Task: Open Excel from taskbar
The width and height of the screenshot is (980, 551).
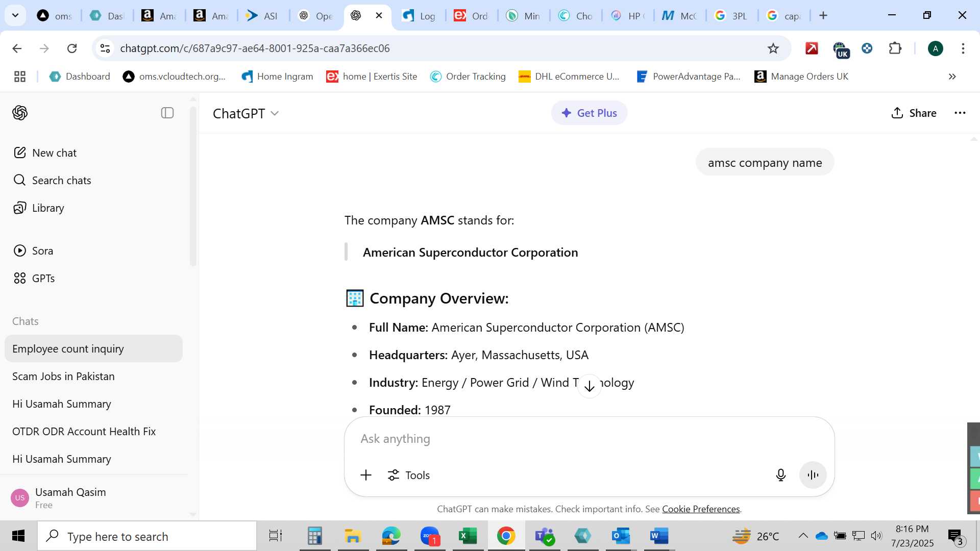Action: coord(468,536)
